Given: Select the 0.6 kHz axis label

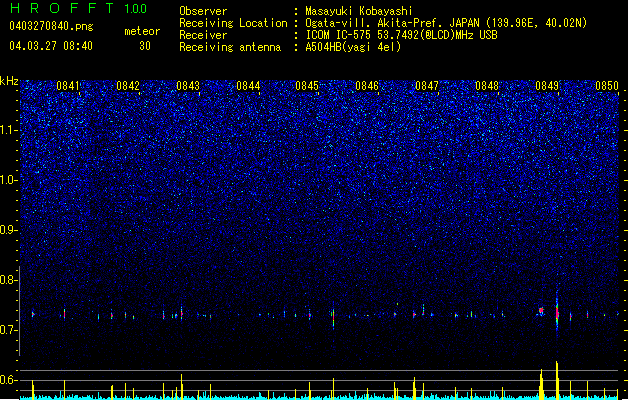Looking at the screenshot, I should coord(8,380).
